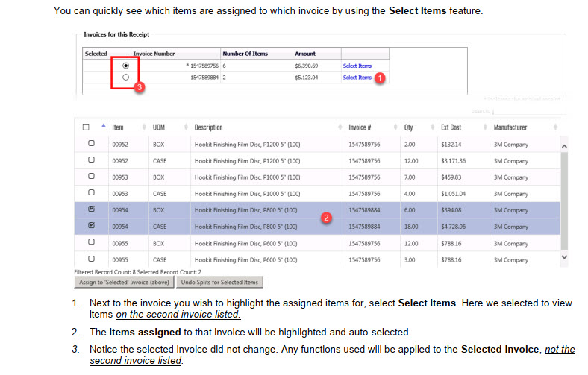Click the sort arrows in Description column header
The width and height of the screenshot is (588, 375).
(x=185, y=127)
